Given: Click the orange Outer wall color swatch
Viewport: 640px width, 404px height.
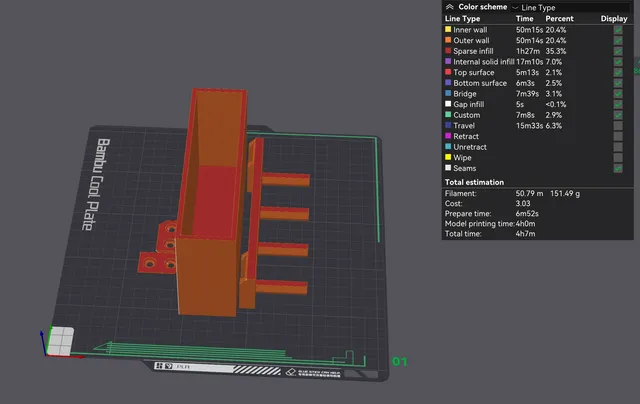Looking at the screenshot, I should click(x=448, y=40).
